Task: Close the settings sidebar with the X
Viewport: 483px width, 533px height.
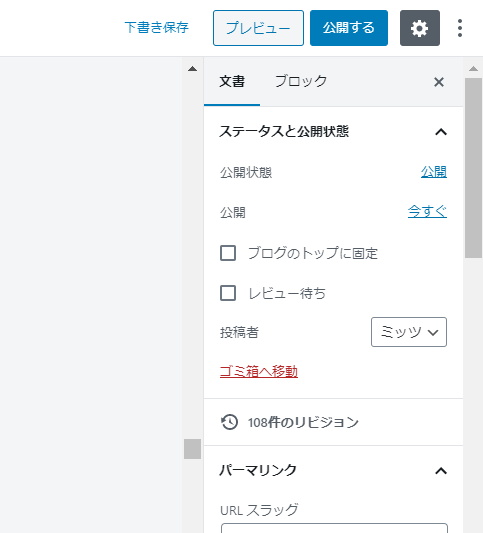Action: tap(439, 82)
